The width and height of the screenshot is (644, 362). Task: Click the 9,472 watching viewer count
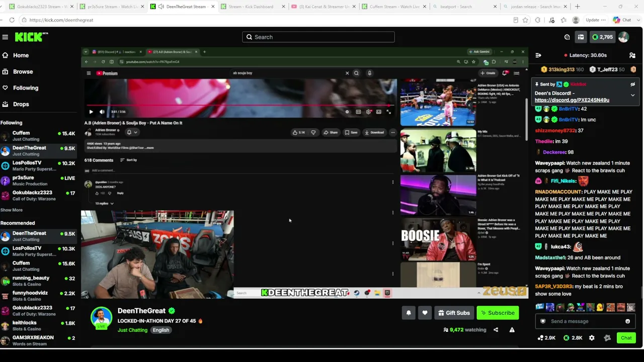coord(464,330)
